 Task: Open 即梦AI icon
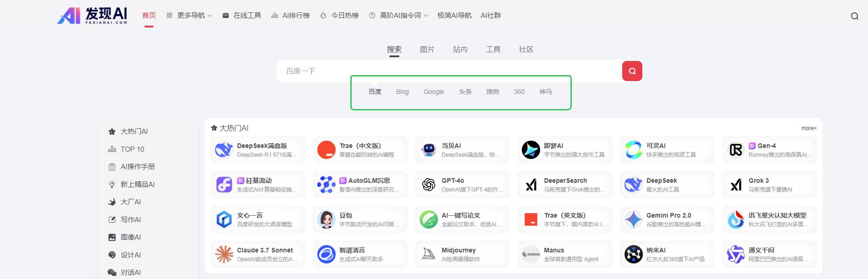click(531, 150)
